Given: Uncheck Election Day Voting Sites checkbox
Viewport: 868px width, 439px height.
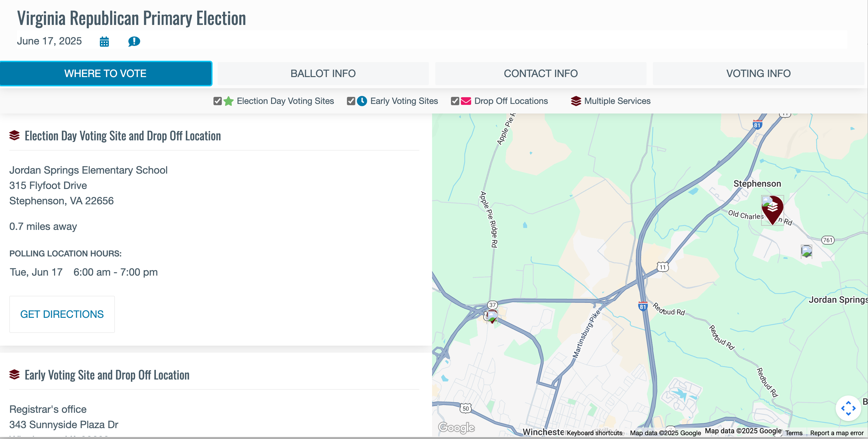Looking at the screenshot, I should click(217, 101).
